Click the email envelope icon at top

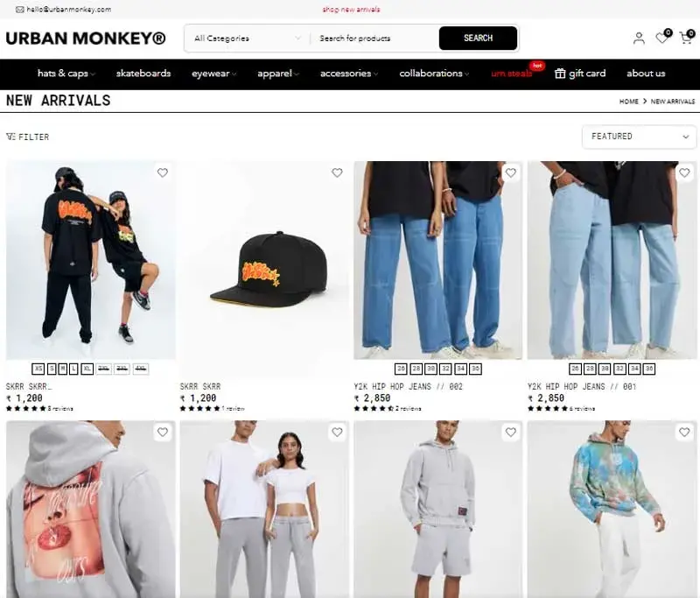(x=19, y=10)
